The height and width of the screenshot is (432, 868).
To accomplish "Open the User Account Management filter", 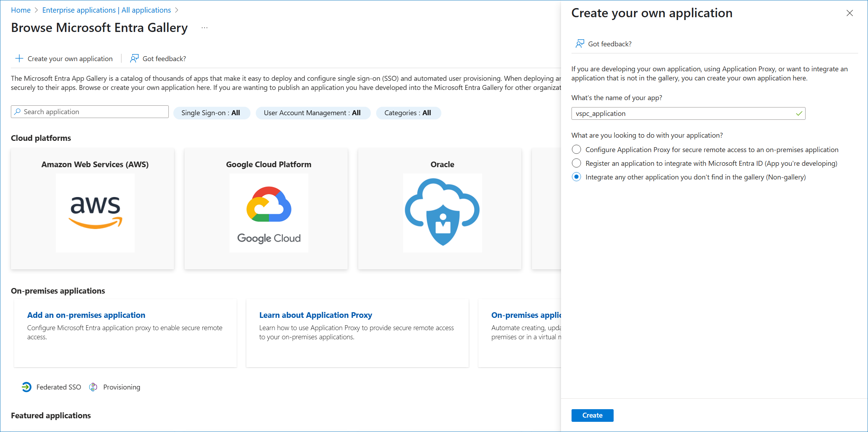I will point(313,113).
